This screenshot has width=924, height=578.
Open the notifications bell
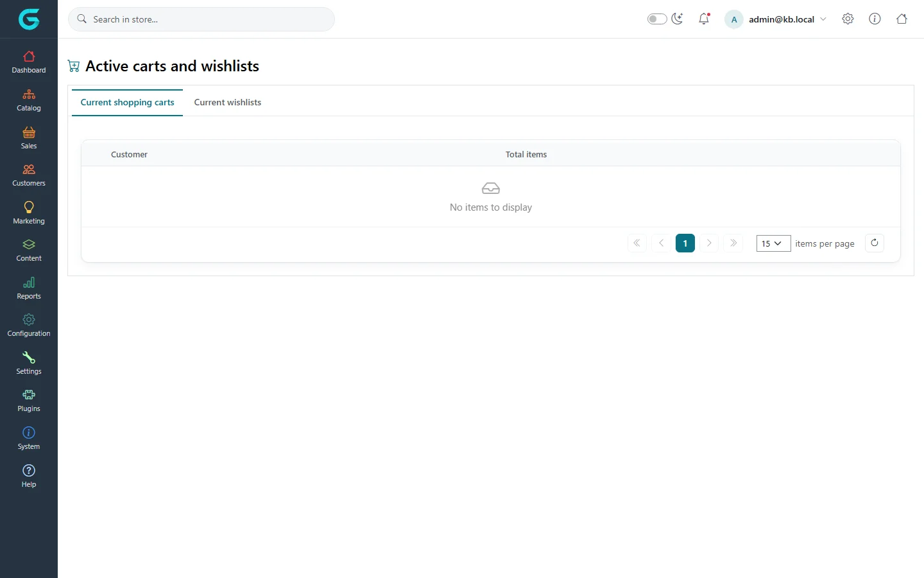(x=704, y=19)
